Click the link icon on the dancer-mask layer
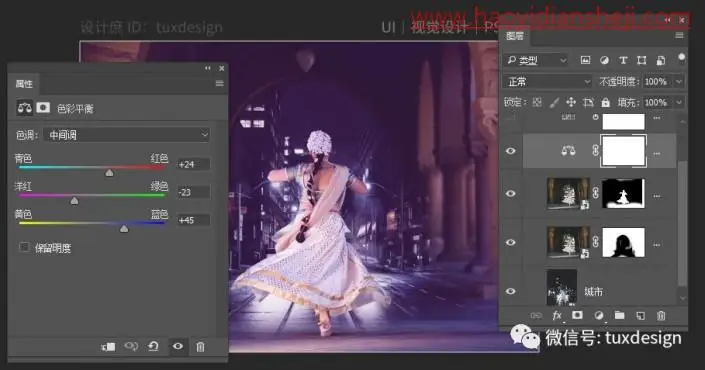 pos(595,193)
